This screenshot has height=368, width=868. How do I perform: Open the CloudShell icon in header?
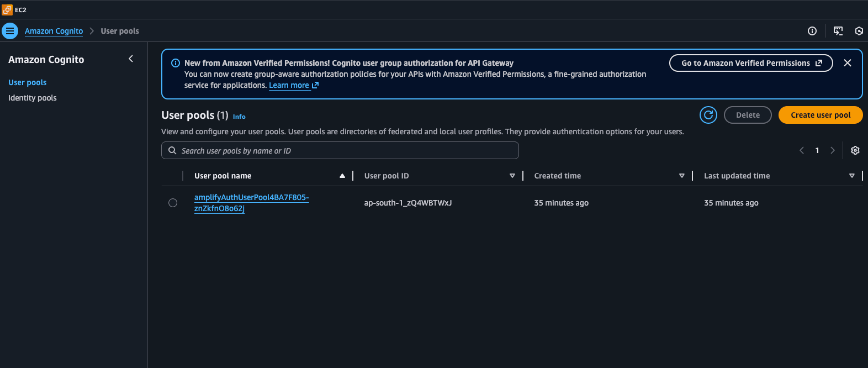[x=838, y=31]
